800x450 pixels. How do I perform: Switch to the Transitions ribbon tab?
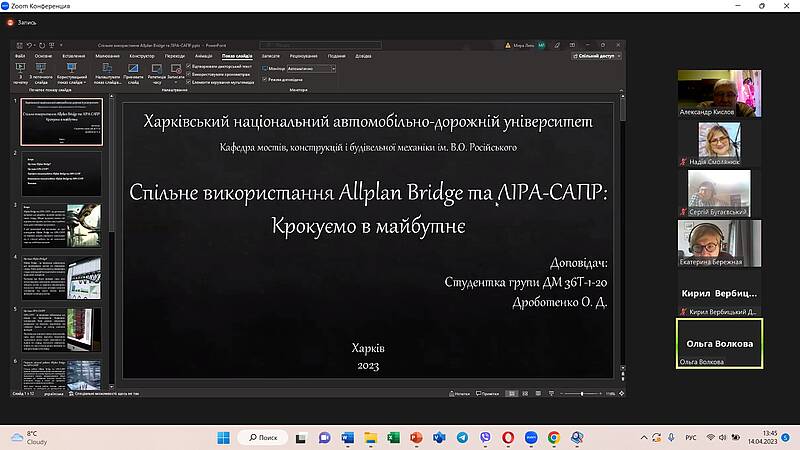(x=175, y=56)
